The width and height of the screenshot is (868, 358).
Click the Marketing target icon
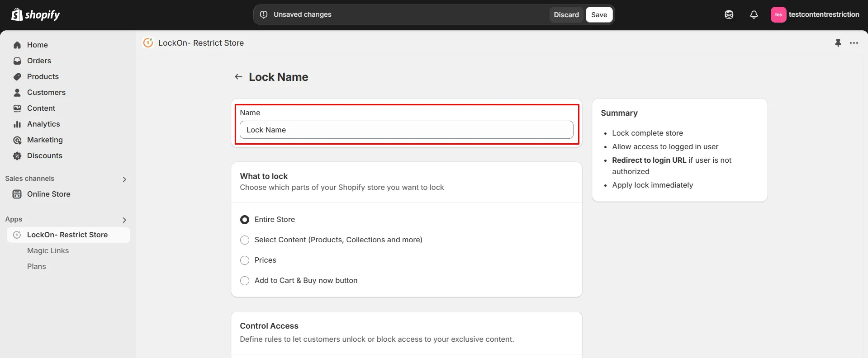(x=17, y=140)
